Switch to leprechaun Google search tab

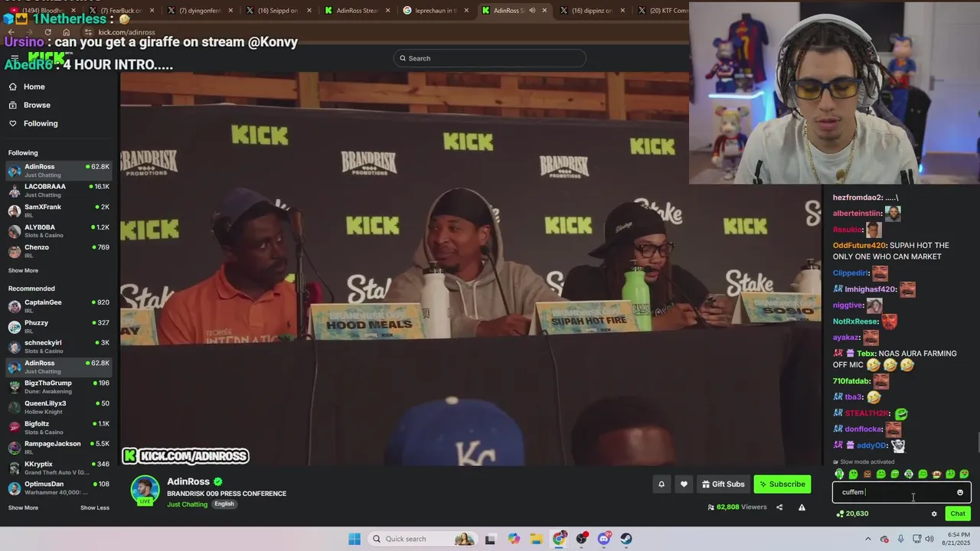(x=435, y=11)
